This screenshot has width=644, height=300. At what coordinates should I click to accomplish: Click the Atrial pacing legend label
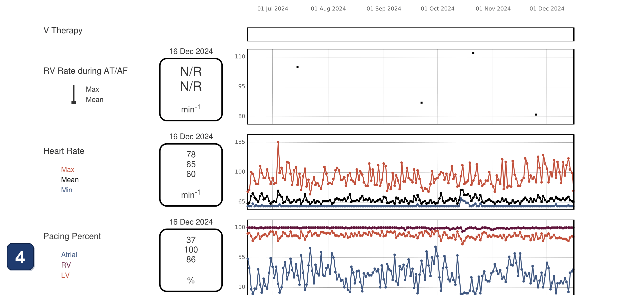69,255
